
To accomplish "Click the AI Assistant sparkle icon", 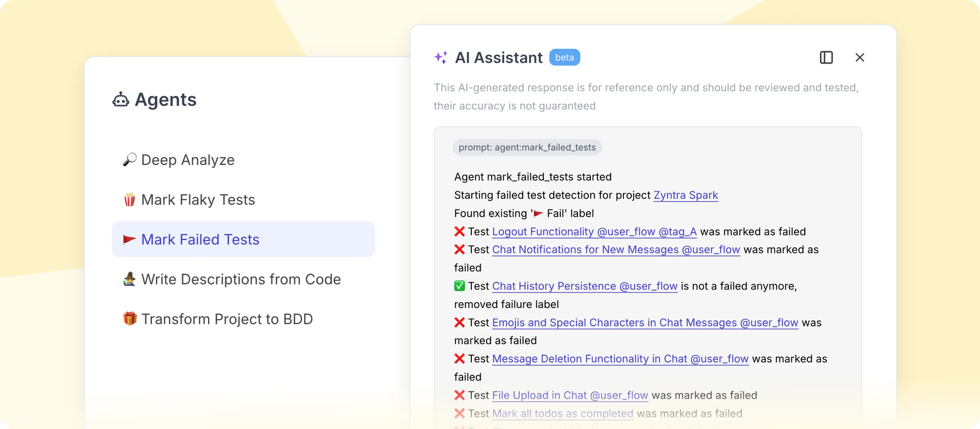I will [441, 58].
